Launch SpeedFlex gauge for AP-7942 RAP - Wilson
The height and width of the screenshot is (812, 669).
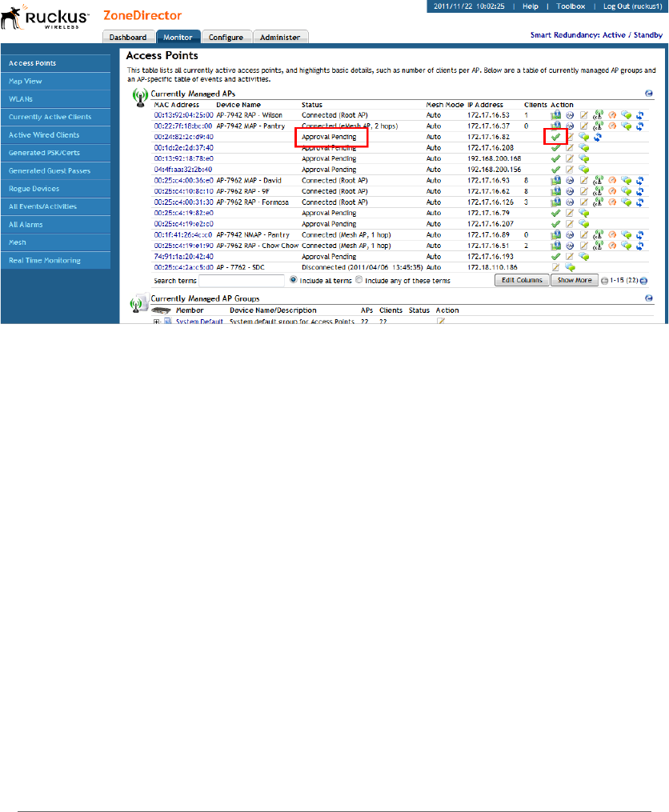coord(612,115)
